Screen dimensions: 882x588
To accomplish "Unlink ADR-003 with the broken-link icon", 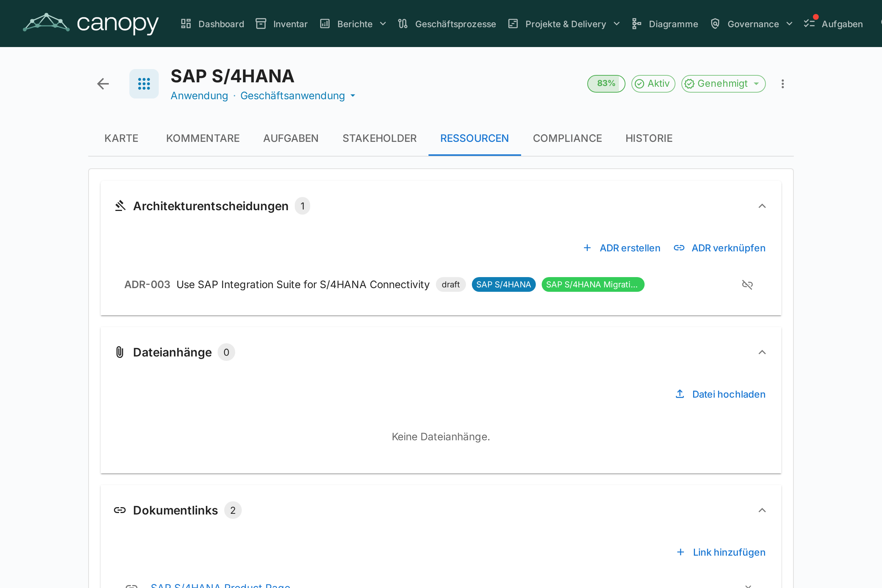I will pyautogui.click(x=747, y=284).
